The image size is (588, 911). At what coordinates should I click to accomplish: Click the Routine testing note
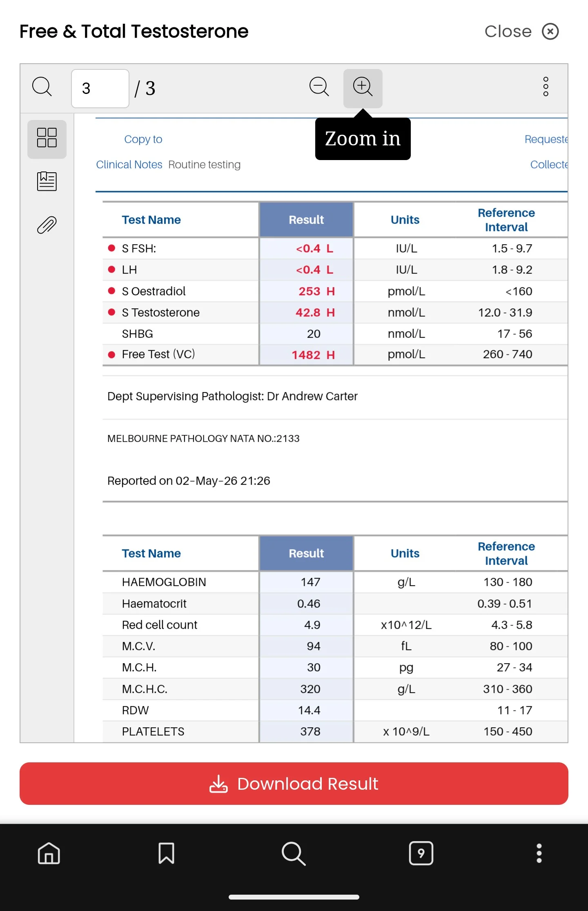[204, 165]
